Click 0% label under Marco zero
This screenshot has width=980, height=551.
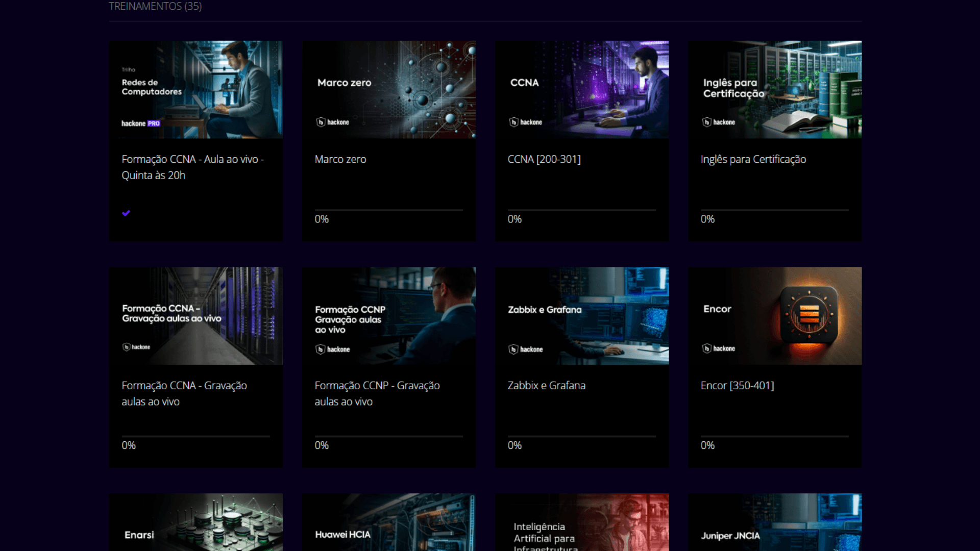(322, 219)
